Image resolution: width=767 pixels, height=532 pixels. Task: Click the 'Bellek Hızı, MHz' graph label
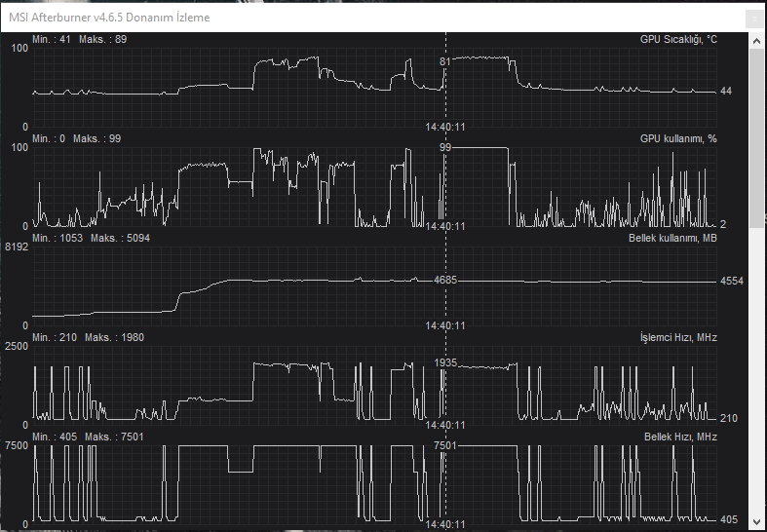tap(680, 437)
